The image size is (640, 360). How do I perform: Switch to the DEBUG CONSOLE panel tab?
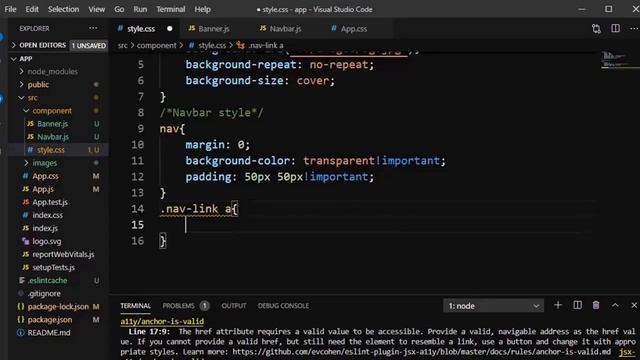click(283, 306)
